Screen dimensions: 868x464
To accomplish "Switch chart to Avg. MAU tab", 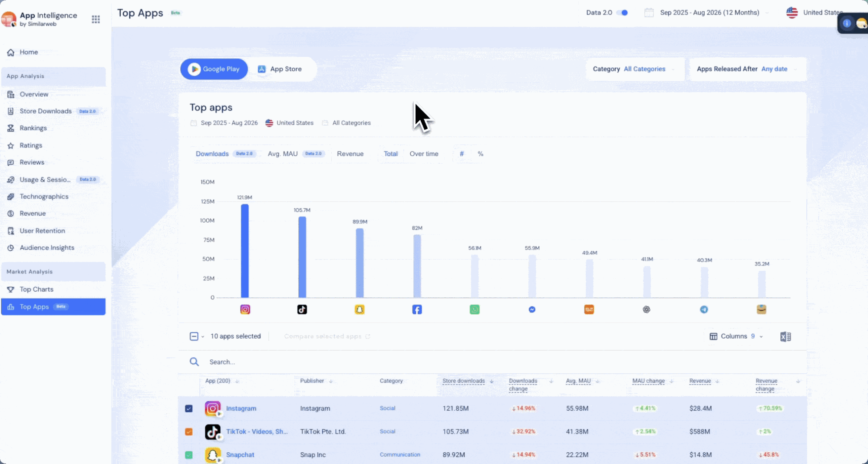I will click(x=296, y=154).
